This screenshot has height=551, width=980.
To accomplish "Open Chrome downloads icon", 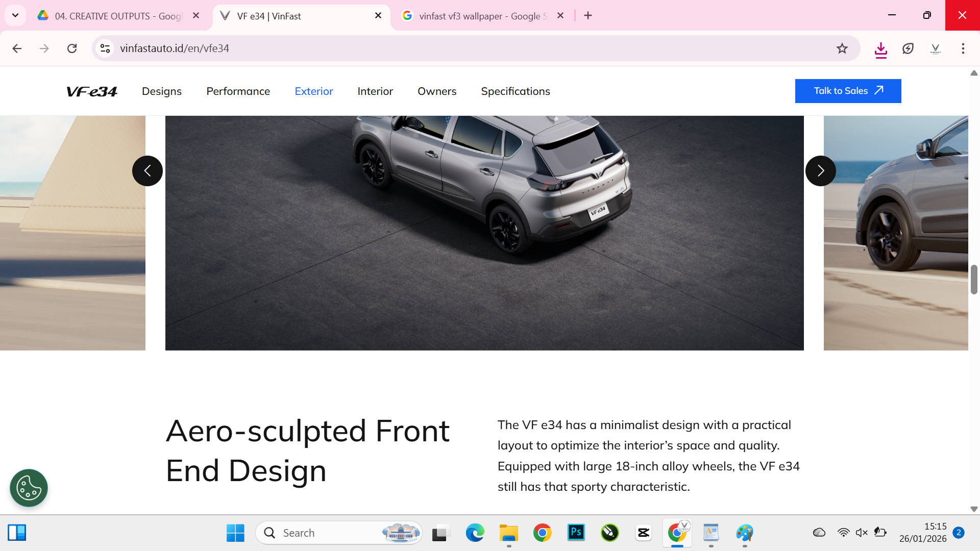I will (881, 49).
